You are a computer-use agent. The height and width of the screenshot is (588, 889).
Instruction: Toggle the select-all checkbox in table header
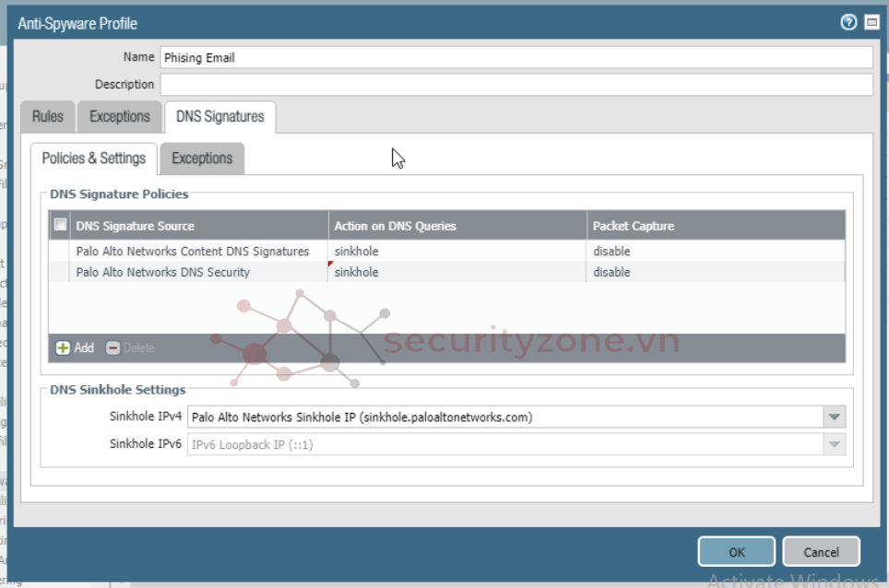[x=61, y=225]
